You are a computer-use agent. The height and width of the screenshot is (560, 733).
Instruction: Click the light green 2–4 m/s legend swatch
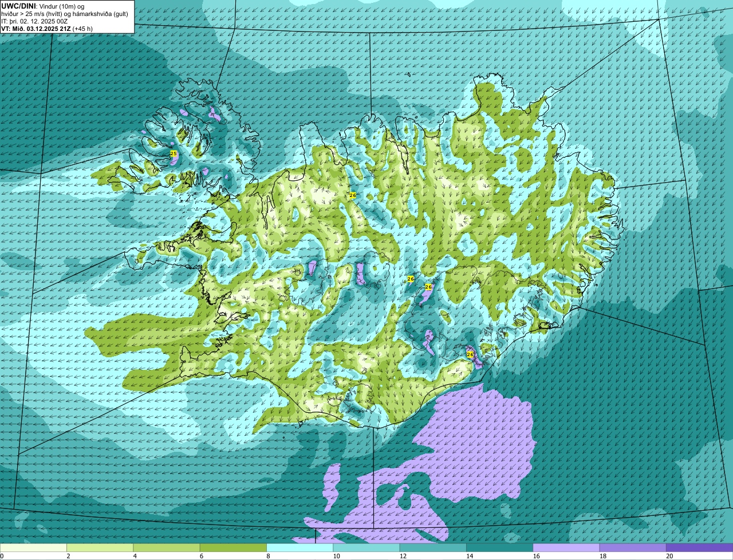click(x=100, y=548)
